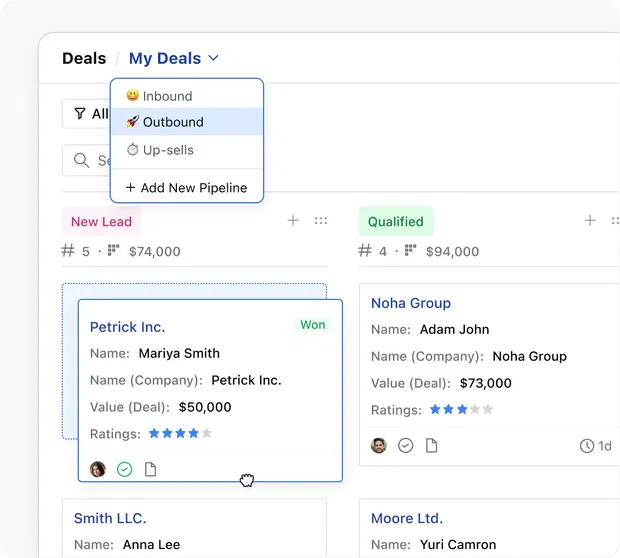This screenshot has width=620, height=558.
Task: Click the $74,000 total value
Action: pyautogui.click(x=155, y=252)
